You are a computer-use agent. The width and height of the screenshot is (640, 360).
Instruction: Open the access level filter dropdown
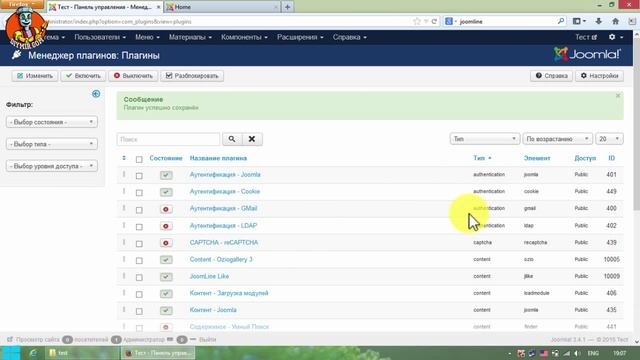click(x=52, y=166)
